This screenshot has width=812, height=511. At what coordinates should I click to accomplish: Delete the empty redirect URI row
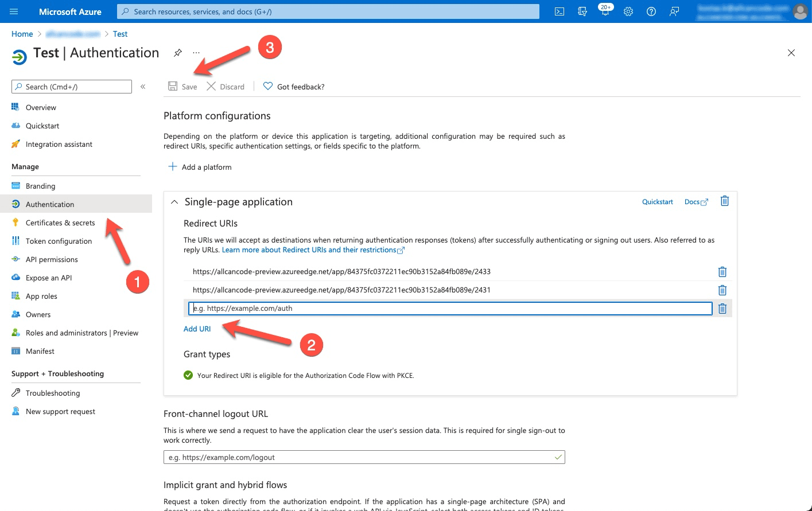click(722, 309)
